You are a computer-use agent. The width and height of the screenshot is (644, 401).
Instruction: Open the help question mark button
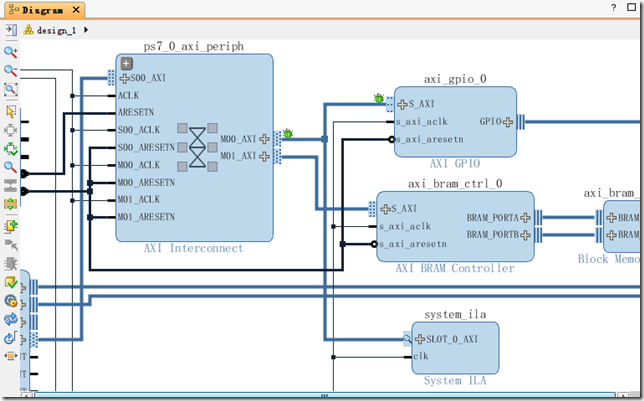tap(613, 8)
